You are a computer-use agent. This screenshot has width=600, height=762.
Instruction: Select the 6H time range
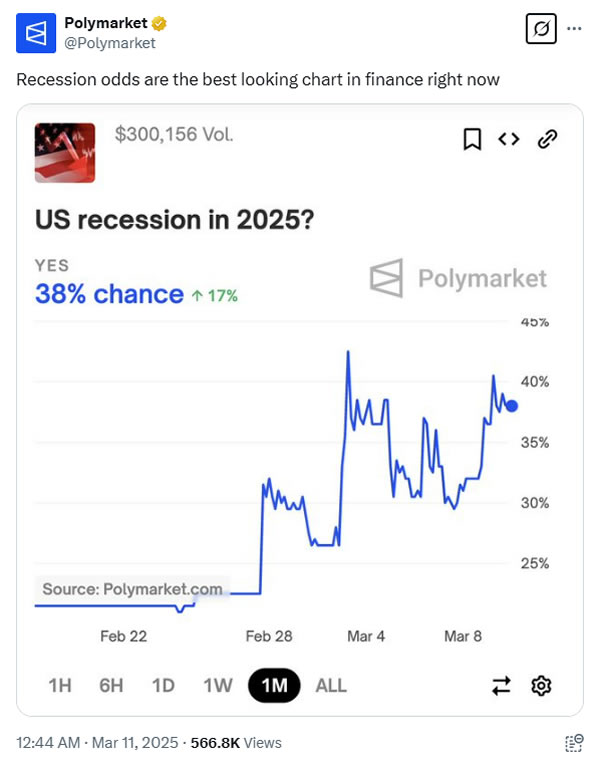111,685
